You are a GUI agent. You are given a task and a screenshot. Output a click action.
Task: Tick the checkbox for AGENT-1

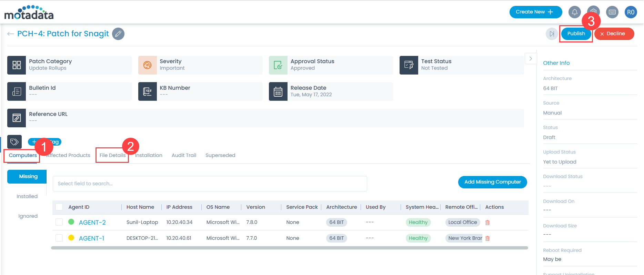pos(59,238)
